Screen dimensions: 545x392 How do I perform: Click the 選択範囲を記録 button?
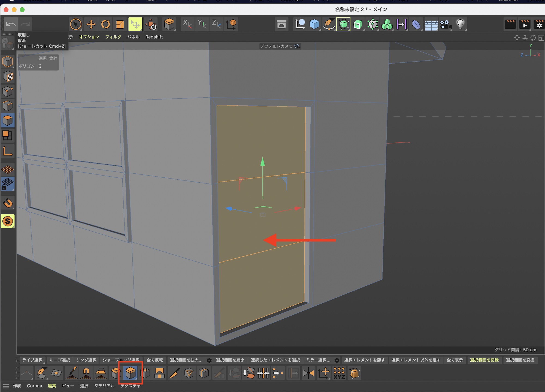pyautogui.click(x=484, y=360)
